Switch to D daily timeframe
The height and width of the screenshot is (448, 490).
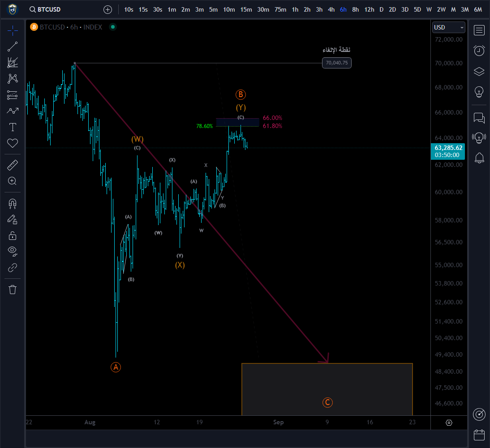(381, 10)
